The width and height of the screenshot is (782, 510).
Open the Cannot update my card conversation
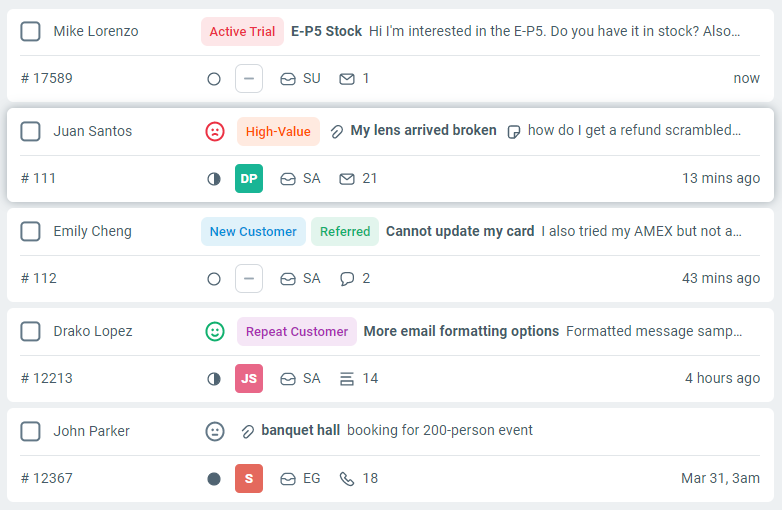pyautogui.click(x=460, y=231)
